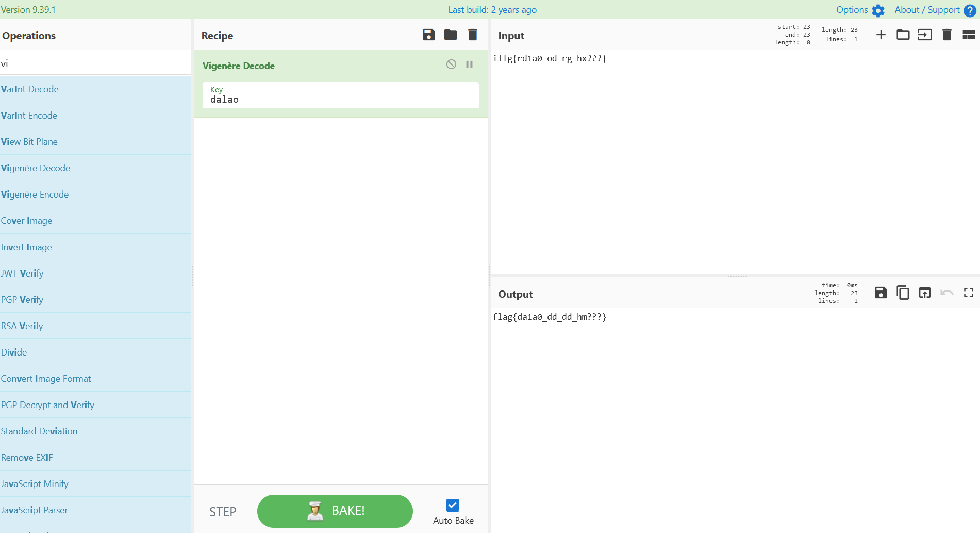The image size is (980, 533).
Task: Save output to file
Action: click(881, 293)
